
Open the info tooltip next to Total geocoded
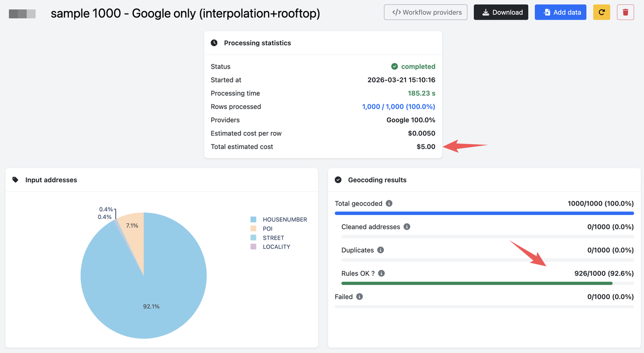[x=388, y=203]
